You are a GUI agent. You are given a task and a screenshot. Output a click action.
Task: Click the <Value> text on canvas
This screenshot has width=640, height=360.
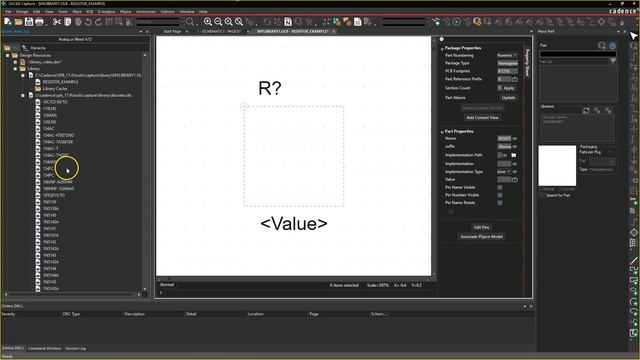(294, 224)
